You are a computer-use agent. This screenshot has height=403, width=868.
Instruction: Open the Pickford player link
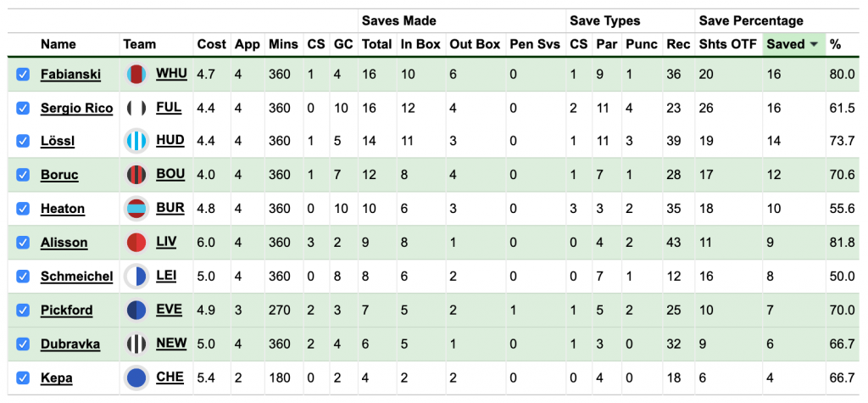tap(66, 311)
